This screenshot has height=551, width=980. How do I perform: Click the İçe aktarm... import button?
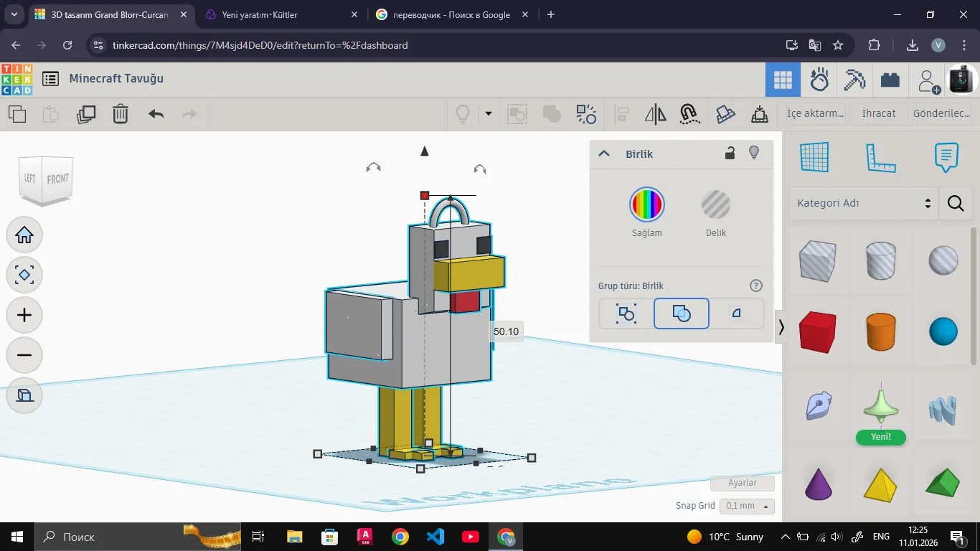pyautogui.click(x=815, y=113)
